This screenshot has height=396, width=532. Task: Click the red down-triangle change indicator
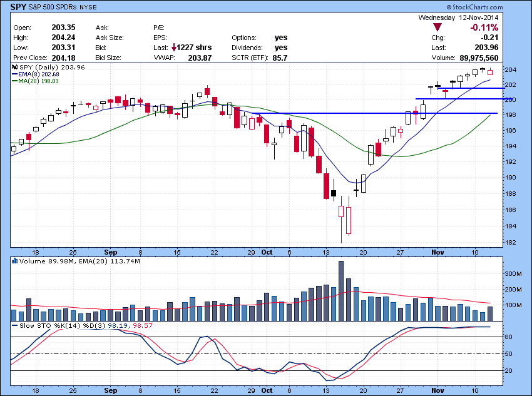click(x=437, y=28)
